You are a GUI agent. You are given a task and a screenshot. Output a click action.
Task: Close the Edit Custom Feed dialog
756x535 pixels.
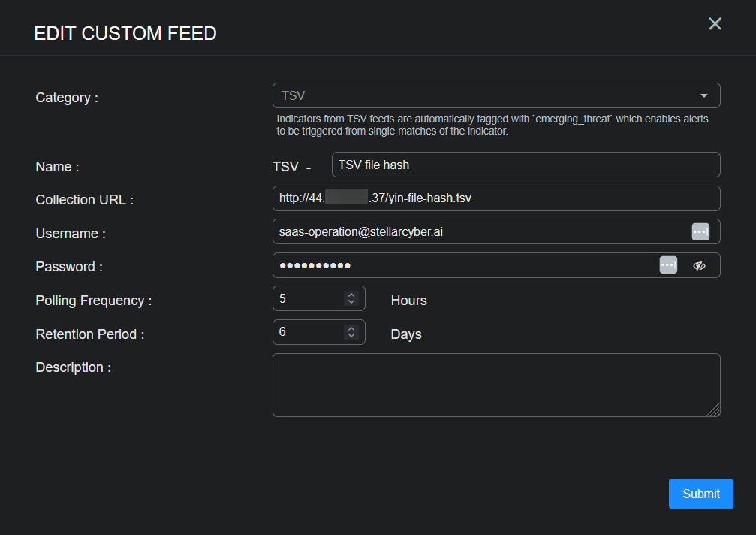pyautogui.click(x=715, y=24)
